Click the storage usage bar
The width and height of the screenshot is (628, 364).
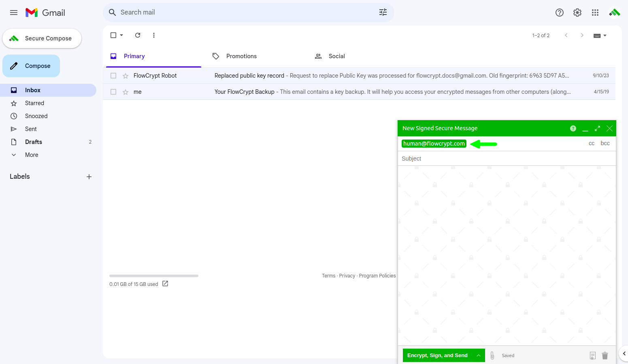[154, 276]
